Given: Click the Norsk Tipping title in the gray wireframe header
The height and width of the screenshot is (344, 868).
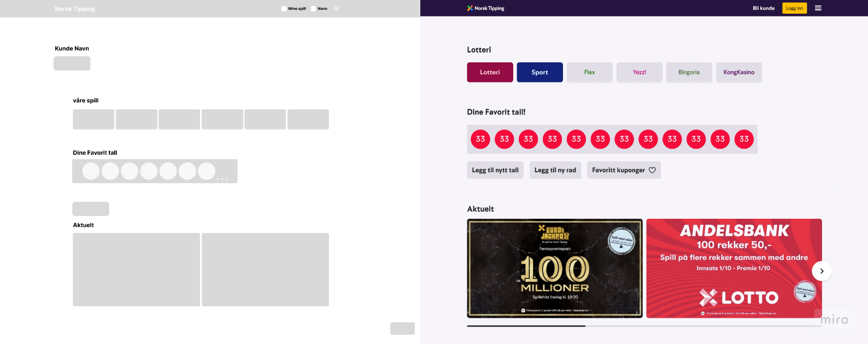Looking at the screenshot, I should point(75,9).
